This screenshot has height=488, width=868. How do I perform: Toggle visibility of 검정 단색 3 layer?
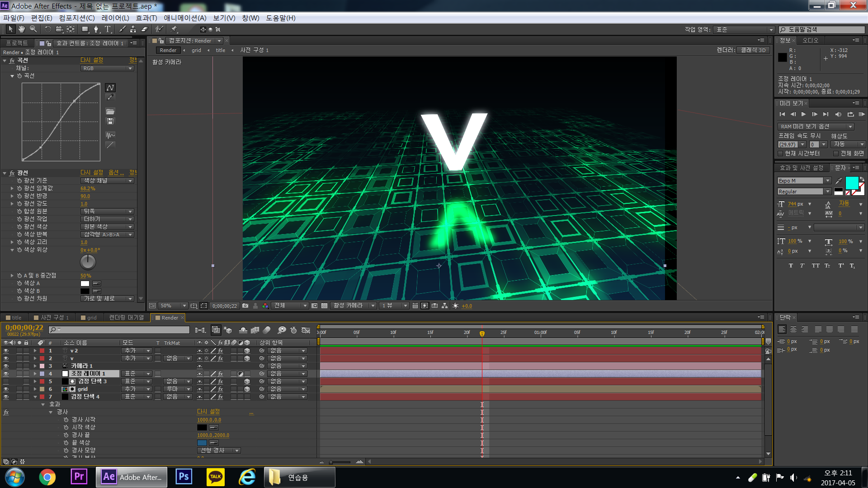6,381
